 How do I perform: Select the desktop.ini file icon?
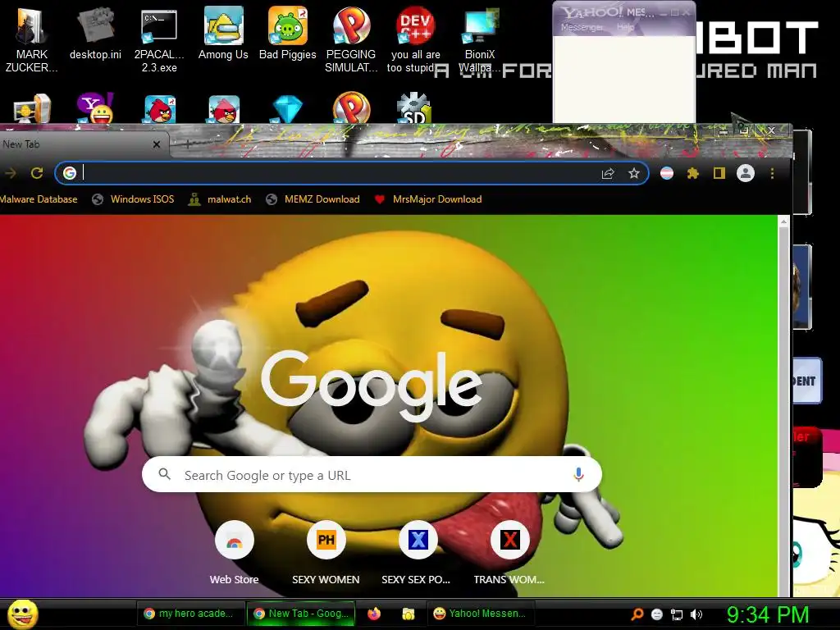(95, 33)
